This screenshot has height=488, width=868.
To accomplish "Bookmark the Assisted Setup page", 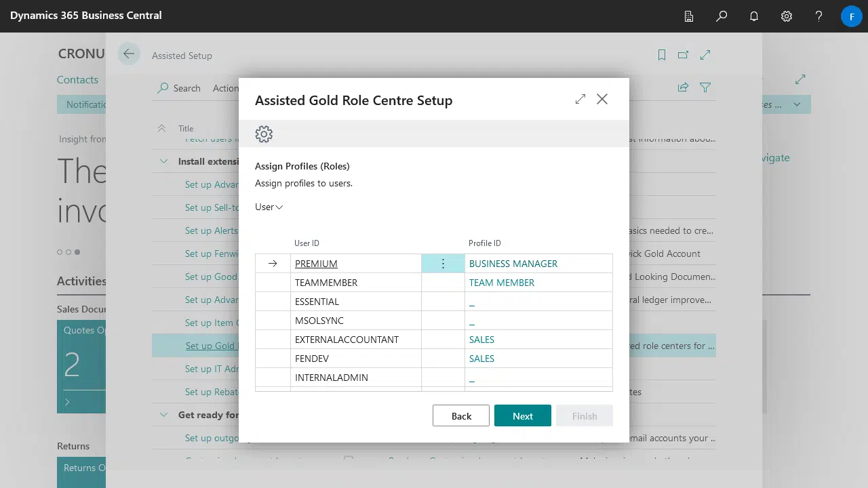I will pos(662,56).
